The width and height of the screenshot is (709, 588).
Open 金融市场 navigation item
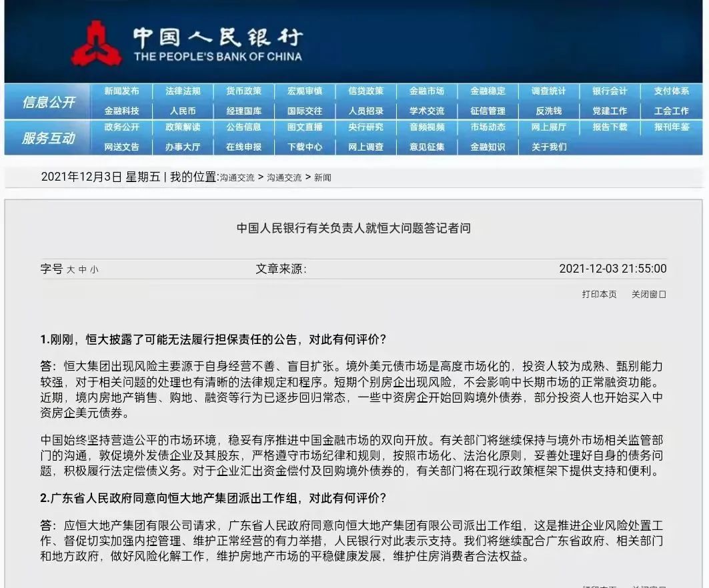pyautogui.click(x=427, y=91)
